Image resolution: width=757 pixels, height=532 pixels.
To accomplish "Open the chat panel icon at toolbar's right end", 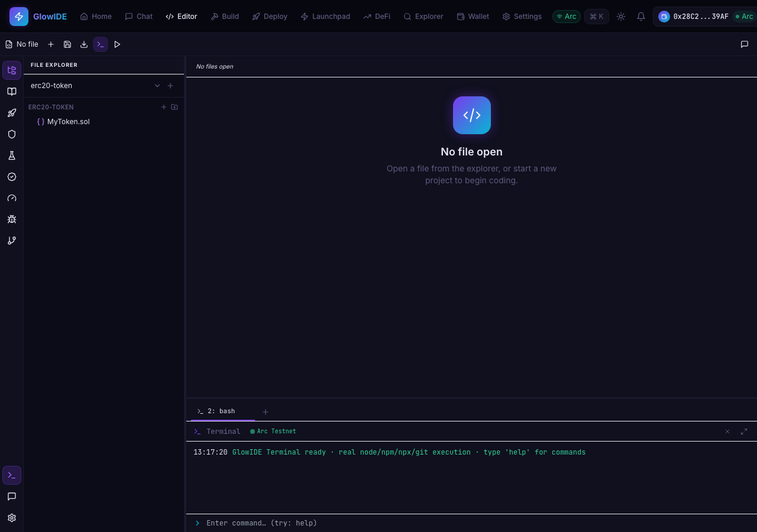I will (745, 44).
